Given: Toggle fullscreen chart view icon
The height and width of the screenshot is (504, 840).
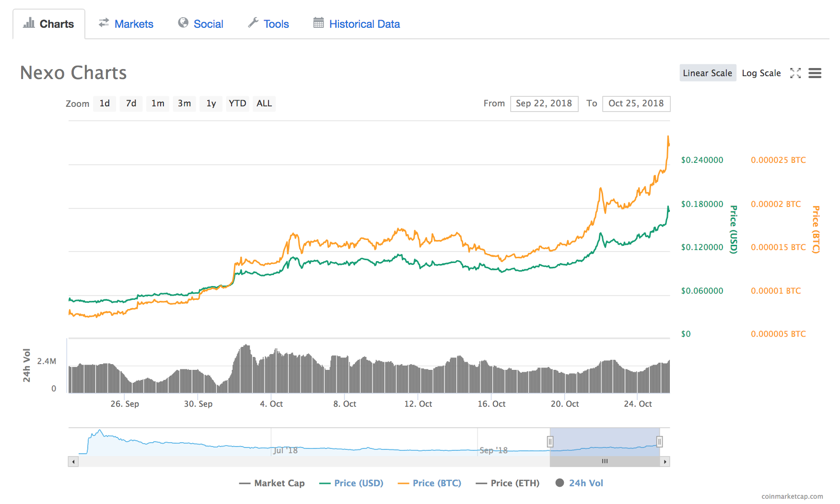Looking at the screenshot, I should coord(795,73).
